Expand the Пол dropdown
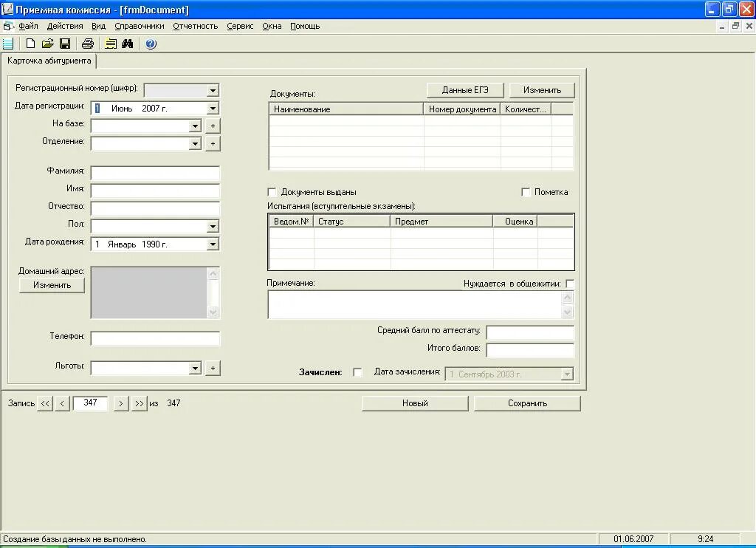Image resolution: width=756 pixels, height=548 pixels. coord(213,227)
